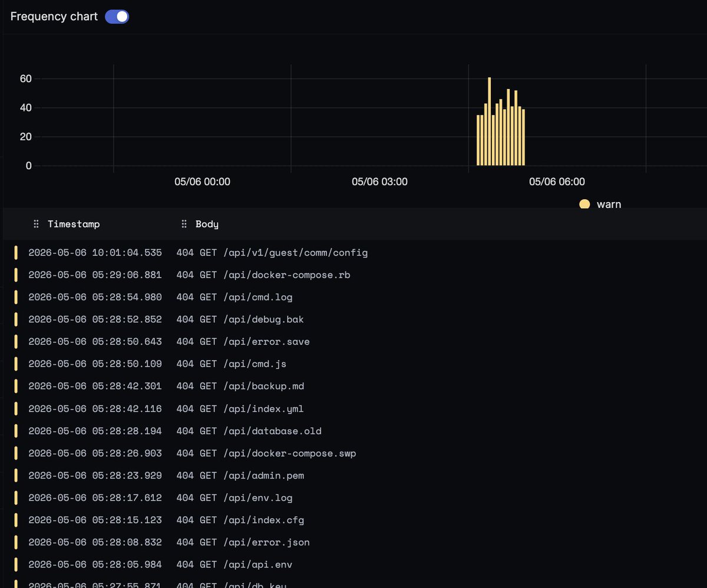The width and height of the screenshot is (707, 588).
Task: Click timestamp 2026-05-06 05:28:17.612
Action: (x=95, y=498)
